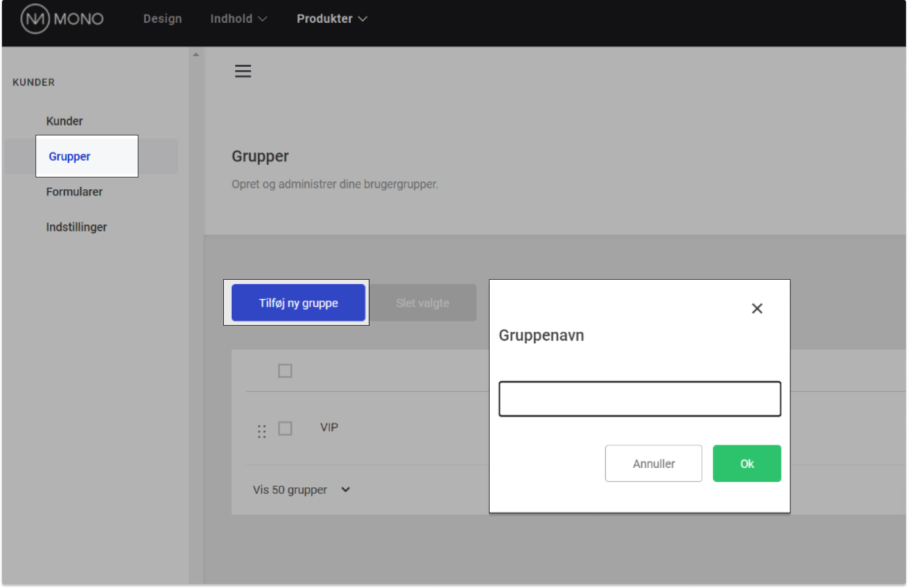This screenshot has height=588, width=908.
Task: Click the Mono logo icon
Action: [x=35, y=19]
